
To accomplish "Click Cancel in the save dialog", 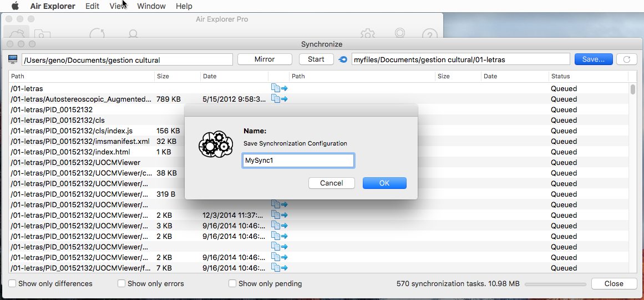I will (x=332, y=183).
